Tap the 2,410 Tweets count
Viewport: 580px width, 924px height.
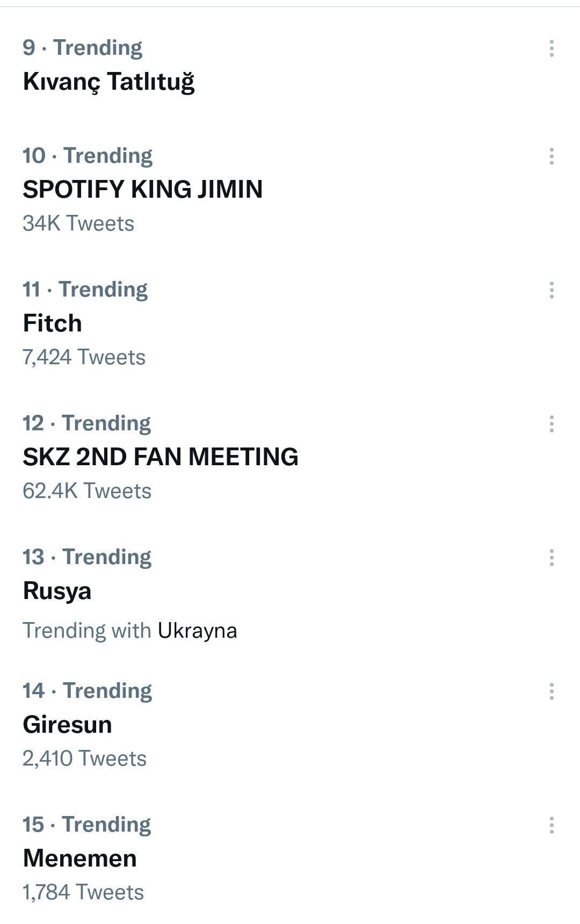pos(84,759)
